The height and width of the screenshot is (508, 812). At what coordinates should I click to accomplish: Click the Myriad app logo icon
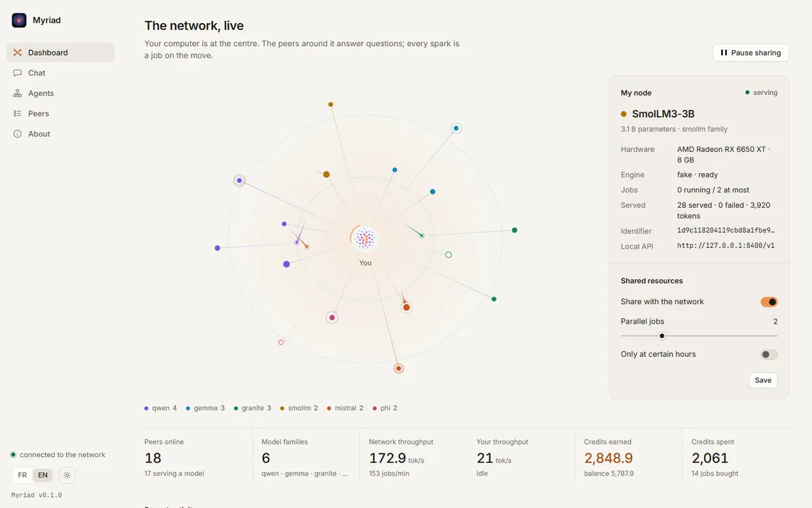pos(19,20)
